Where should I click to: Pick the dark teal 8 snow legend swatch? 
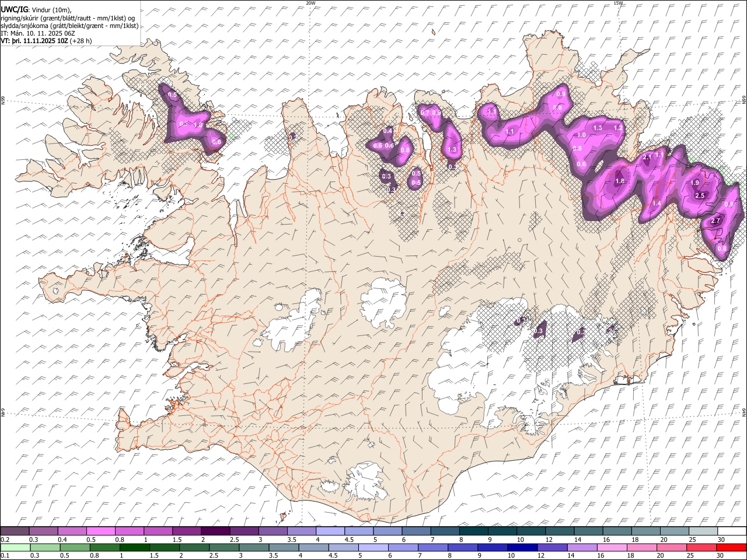(x=474, y=531)
